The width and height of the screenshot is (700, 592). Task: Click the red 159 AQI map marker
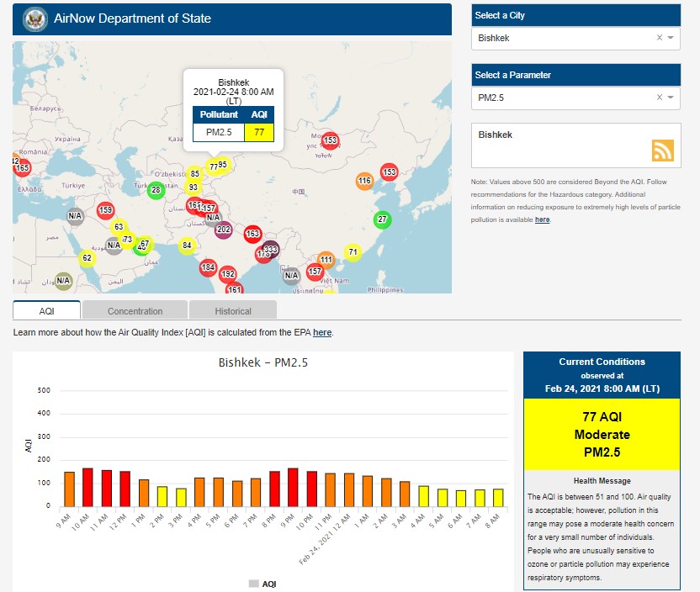pos(105,209)
